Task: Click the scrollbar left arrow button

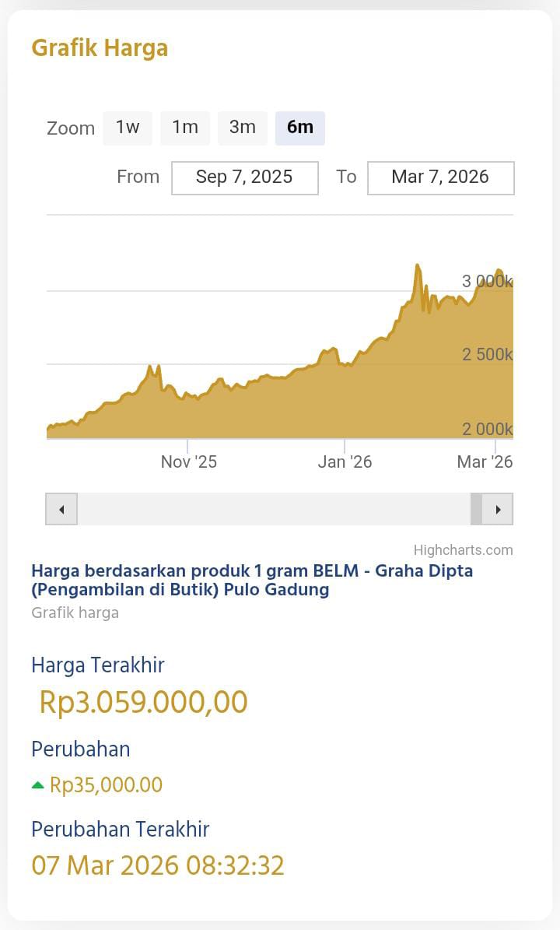Action: click(61, 510)
